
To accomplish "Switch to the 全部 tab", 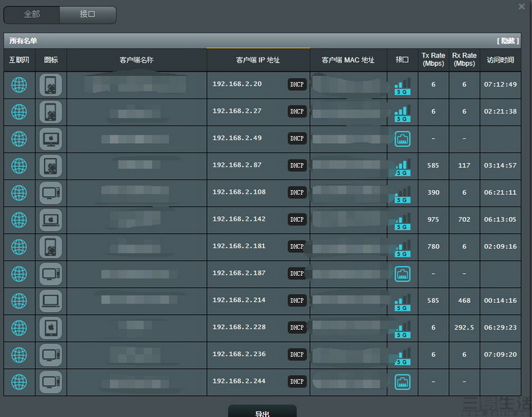I will (x=32, y=14).
